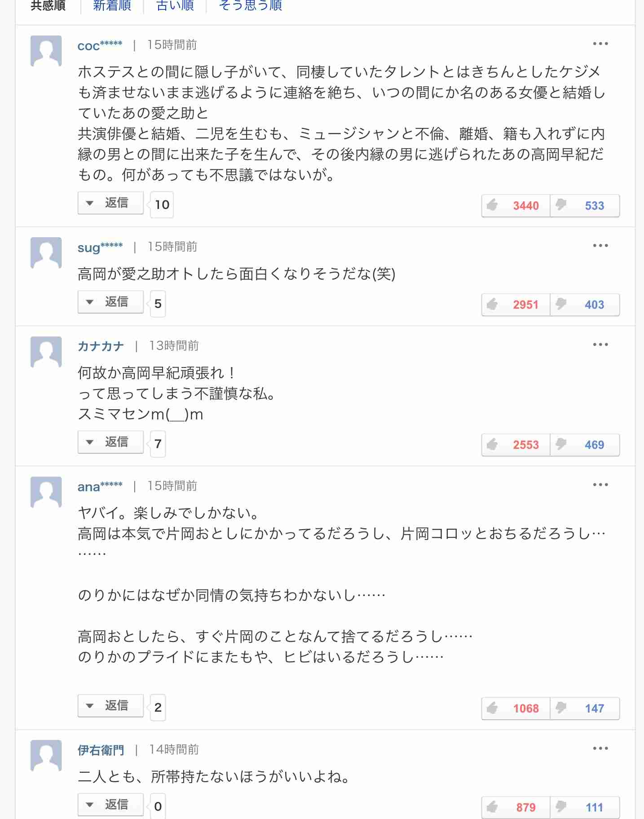
Task: Open user profile link カナカナ
Action: [101, 346]
